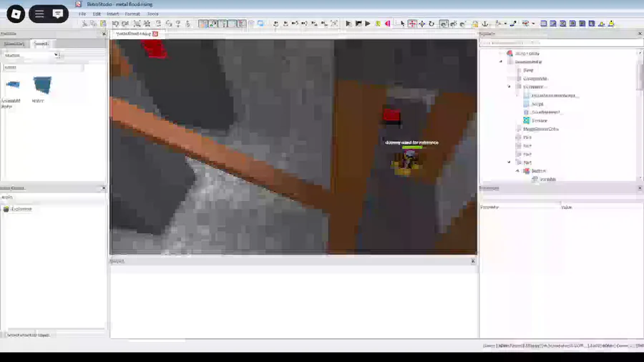
Task: Click the red block in viewport center
Action: click(391, 115)
